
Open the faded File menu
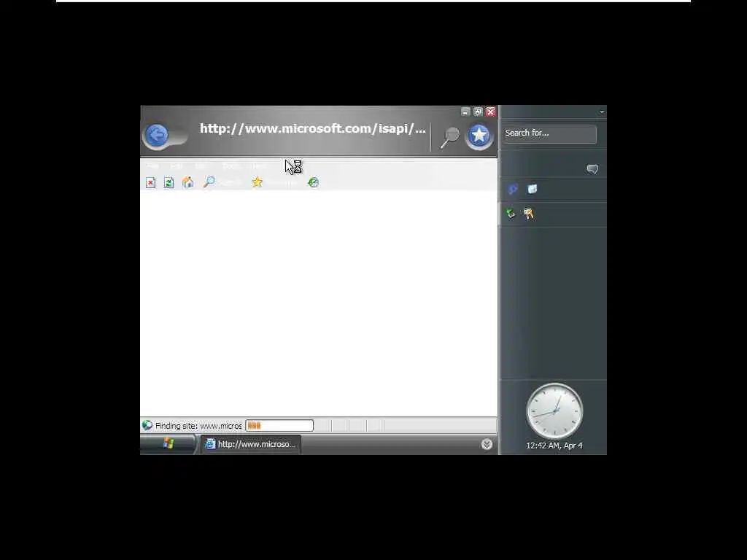[x=152, y=166]
